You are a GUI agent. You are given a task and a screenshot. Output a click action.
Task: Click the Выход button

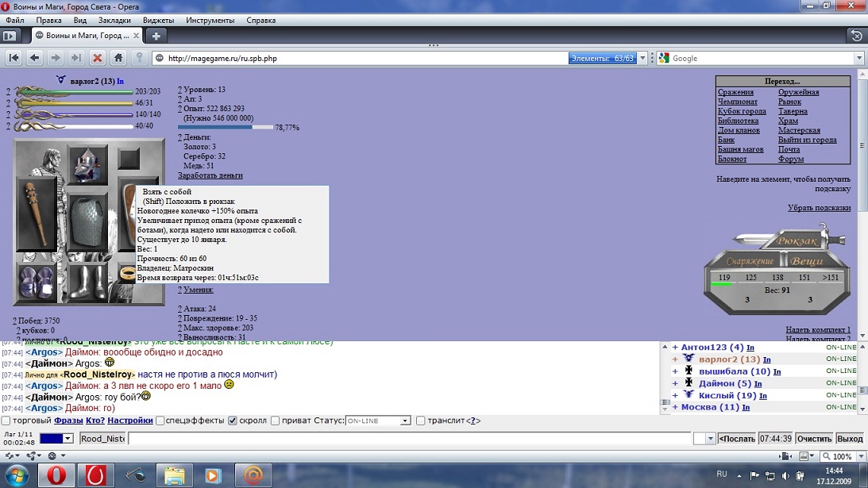tap(850, 439)
